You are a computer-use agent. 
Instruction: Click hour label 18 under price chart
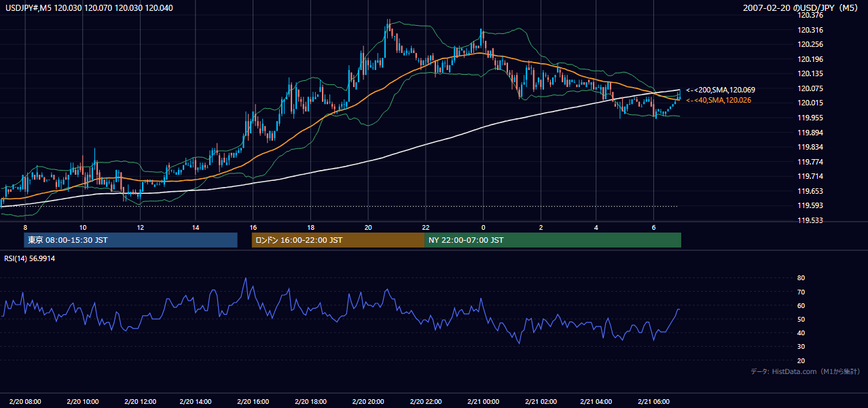(x=310, y=227)
